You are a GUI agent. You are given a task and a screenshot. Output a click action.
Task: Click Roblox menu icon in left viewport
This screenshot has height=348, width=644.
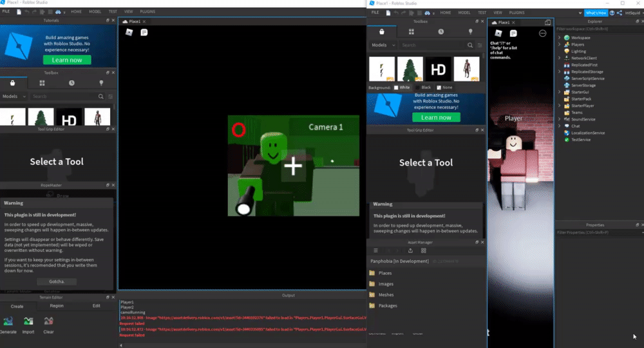(129, 32)
